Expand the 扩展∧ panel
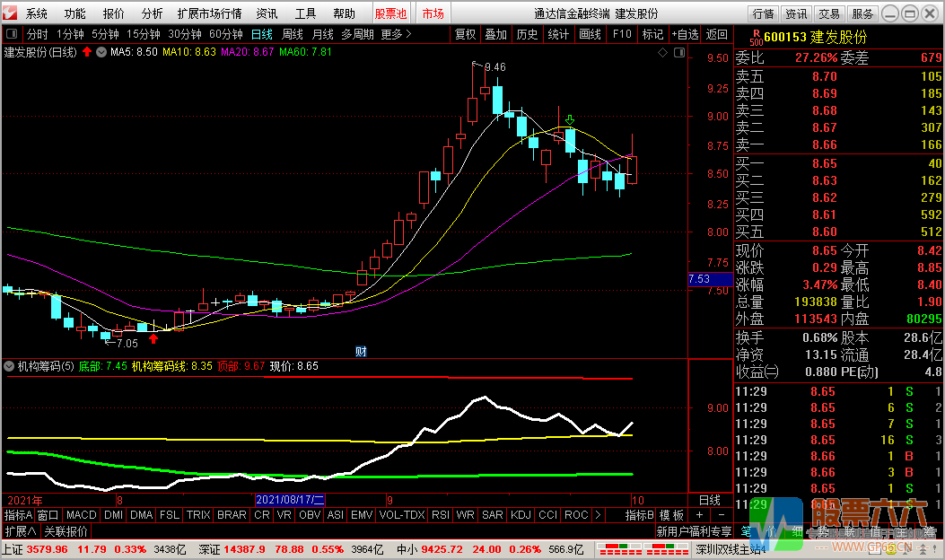 (x=21, y=531)
